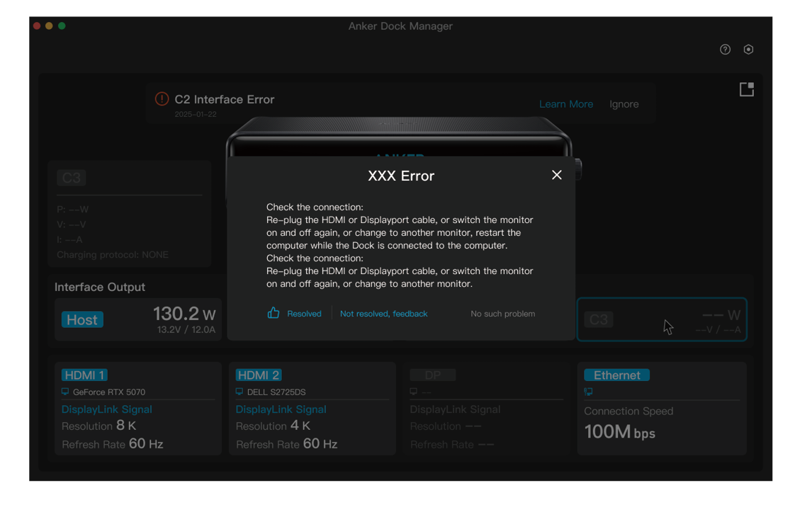
Task: Close the XXX Error dialog
Action: (557, 175)
